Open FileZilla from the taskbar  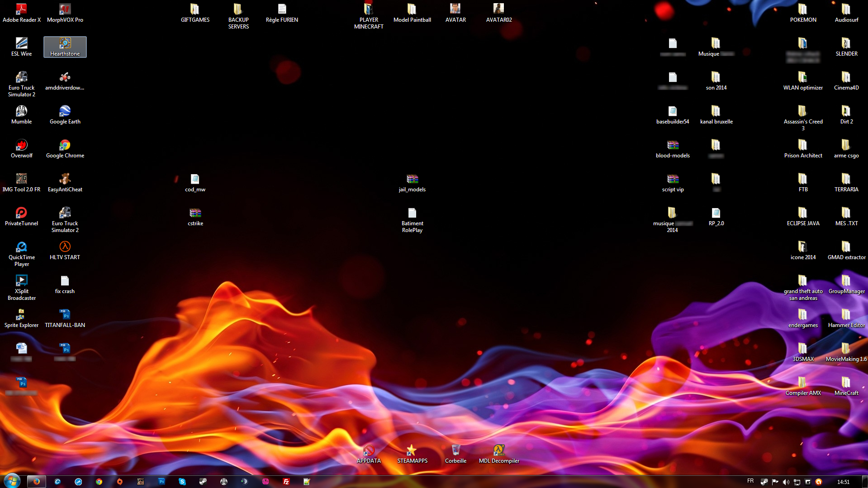pos(286,482)
